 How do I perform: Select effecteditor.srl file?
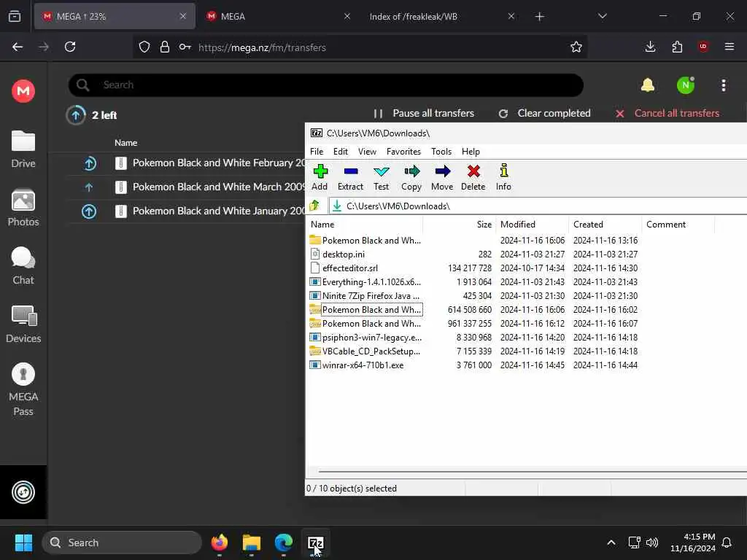click(349, 268)
